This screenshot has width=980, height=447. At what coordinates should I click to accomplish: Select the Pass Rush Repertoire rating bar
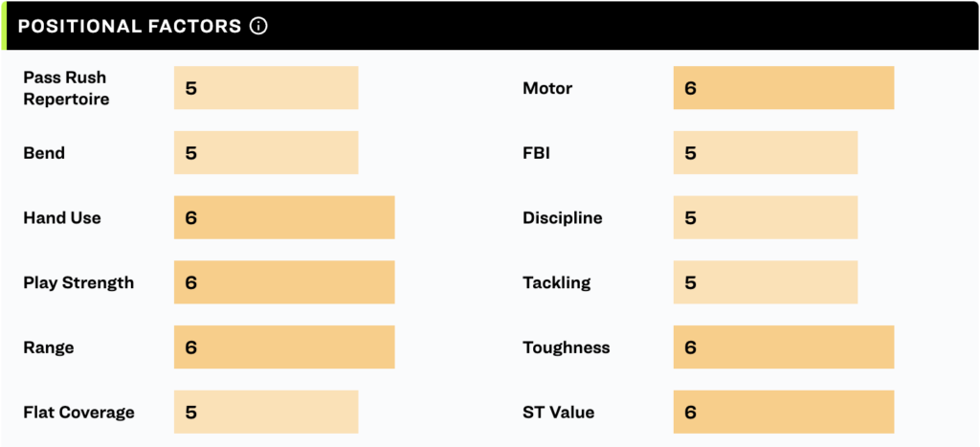coord(266,87)
